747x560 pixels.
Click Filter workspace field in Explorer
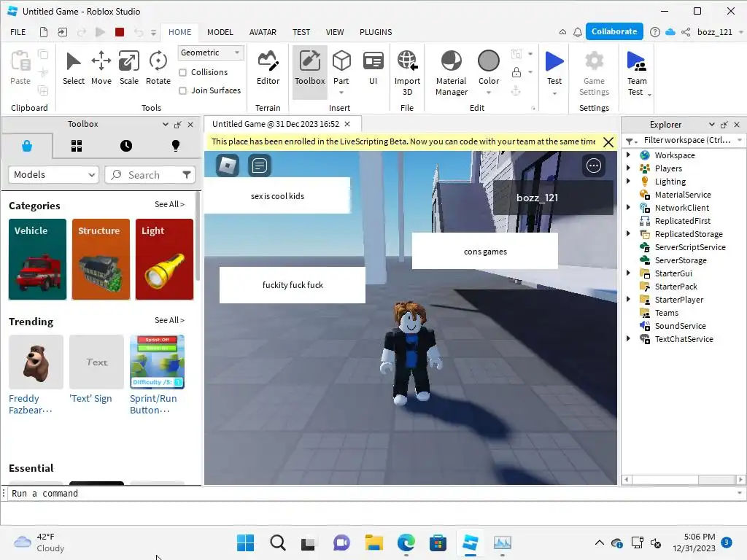(x=686, y=140)
